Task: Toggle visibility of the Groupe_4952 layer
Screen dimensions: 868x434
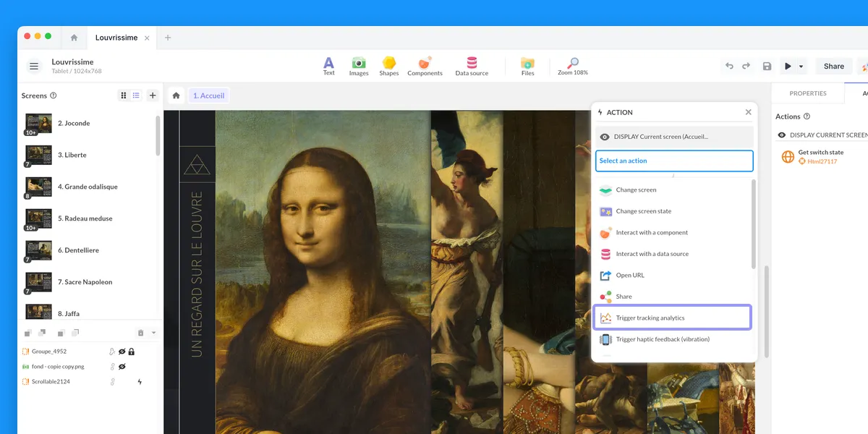Action: click(x=122, y=352)
